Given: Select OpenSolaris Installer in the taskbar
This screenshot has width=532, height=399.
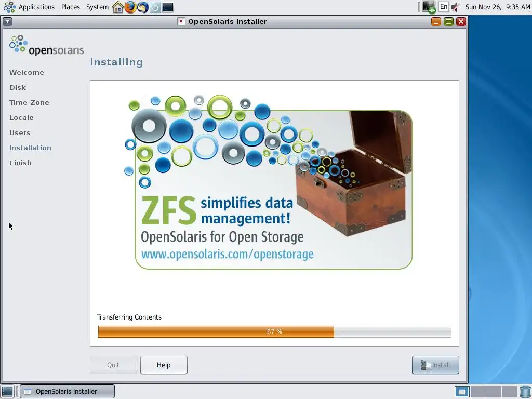Looking at the screenshot, I should point(67,392).
